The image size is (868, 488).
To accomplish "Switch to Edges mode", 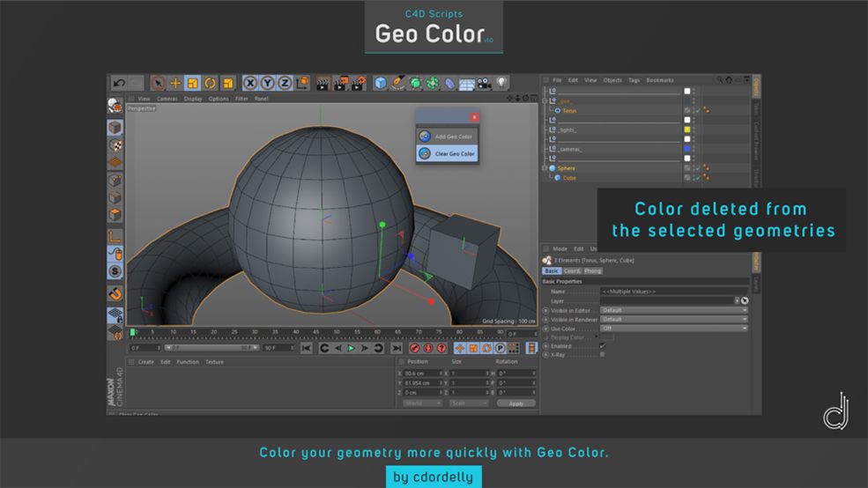I will click(x=115, y=197).
